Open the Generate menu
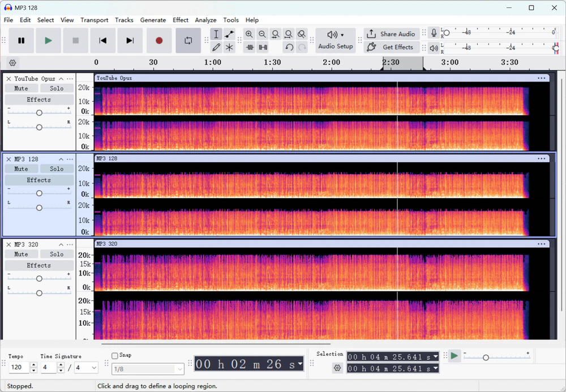The width and height of the screenshot is (566, 392). point(153,20)
